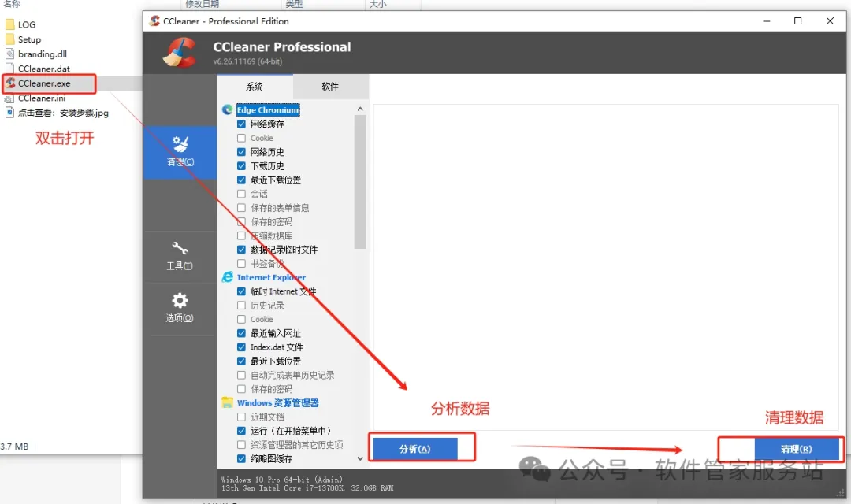The image size is (851, 504).
Task: Click the empty analysis results panel
Action: [x=606, y=266]
